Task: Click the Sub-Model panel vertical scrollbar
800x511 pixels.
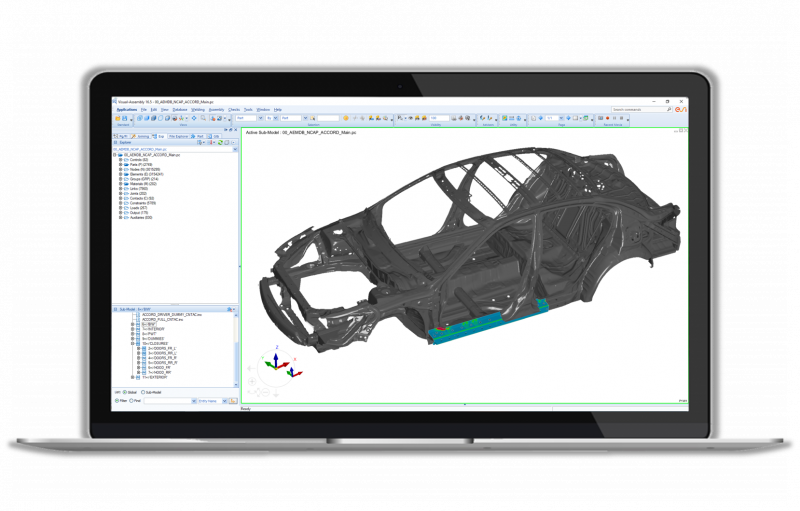Action: 236,350
